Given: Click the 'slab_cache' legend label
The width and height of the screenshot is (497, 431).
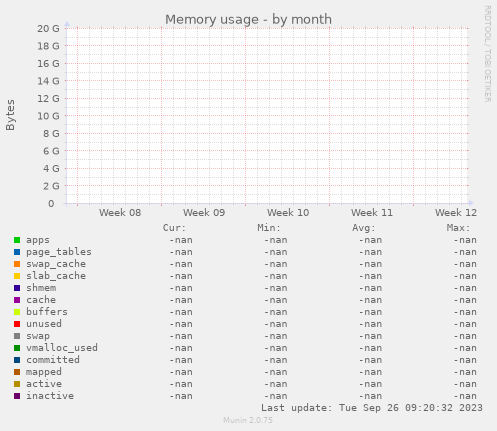Looking at the screenshot, I should (56, 276).
